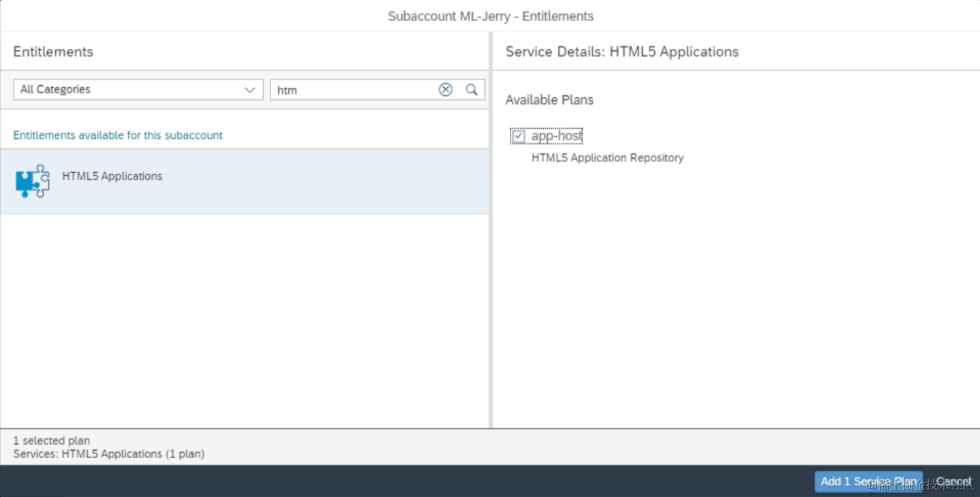This screenshot has width=980, height=497.
Task: Click the HTML5 Application Repository description
Action: click(x=607, y=157)
